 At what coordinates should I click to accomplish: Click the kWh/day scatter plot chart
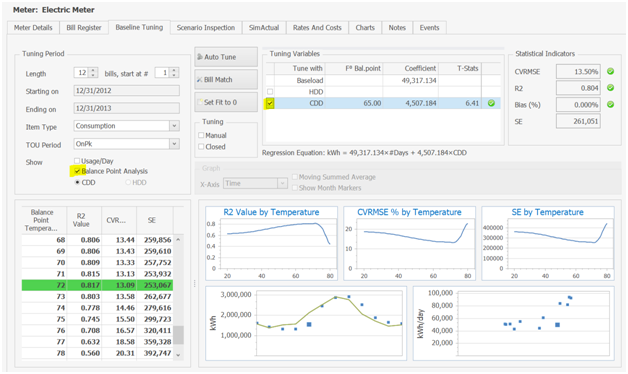(514, 323)
